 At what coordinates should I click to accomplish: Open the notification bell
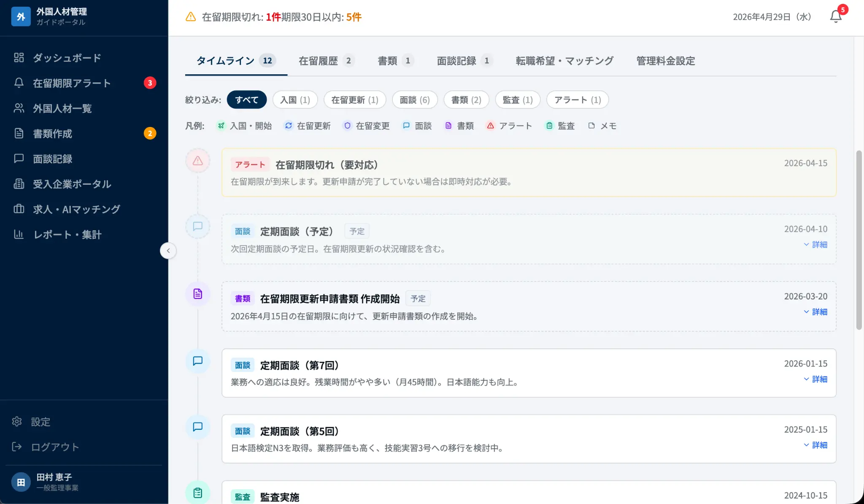click(836, 16)
